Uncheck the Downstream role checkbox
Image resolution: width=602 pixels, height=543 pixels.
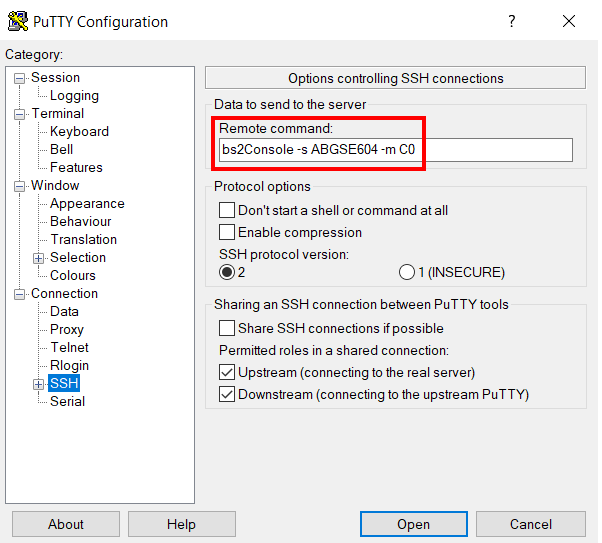[x=227, y=395]
